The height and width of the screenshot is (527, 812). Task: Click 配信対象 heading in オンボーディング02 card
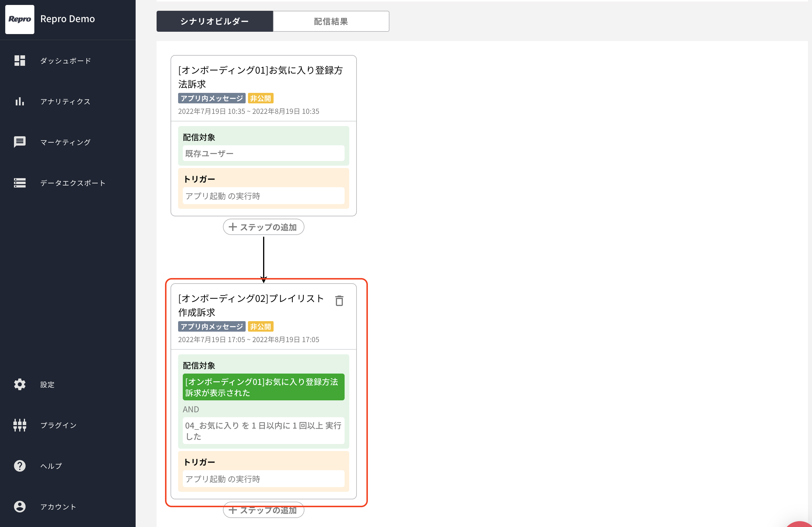coord(199,366)
